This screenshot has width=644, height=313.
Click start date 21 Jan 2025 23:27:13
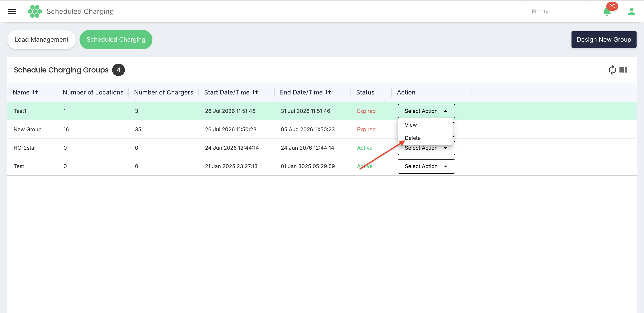tap(231, 166)
